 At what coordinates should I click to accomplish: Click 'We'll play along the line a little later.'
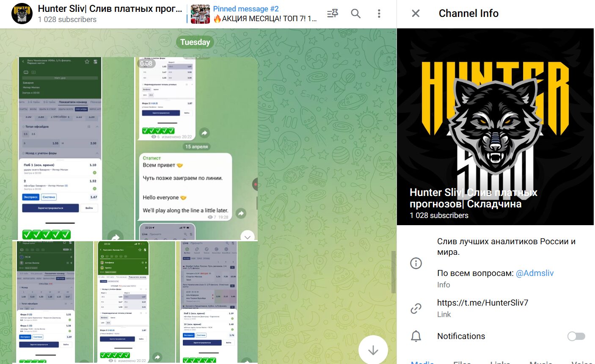click(x=185, y=210)
